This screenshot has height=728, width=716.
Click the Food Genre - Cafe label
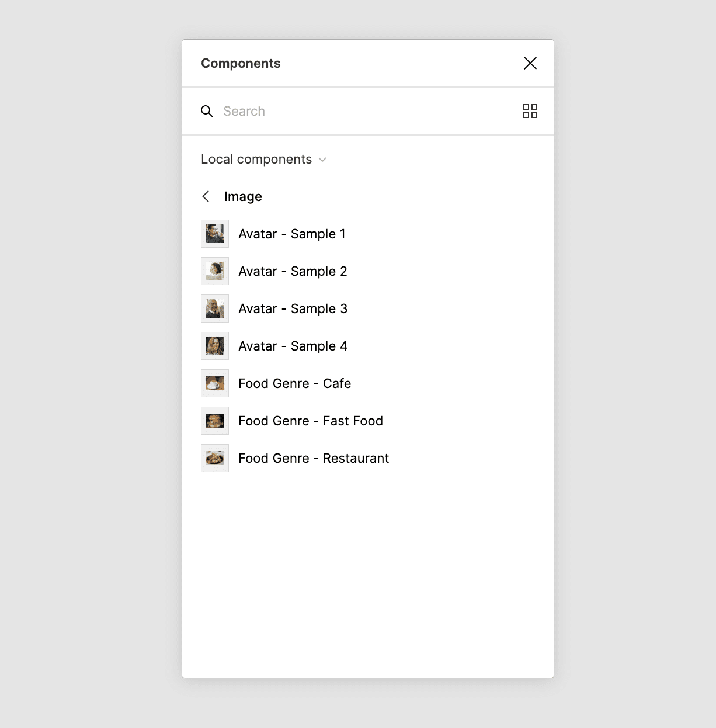(294, 383)
